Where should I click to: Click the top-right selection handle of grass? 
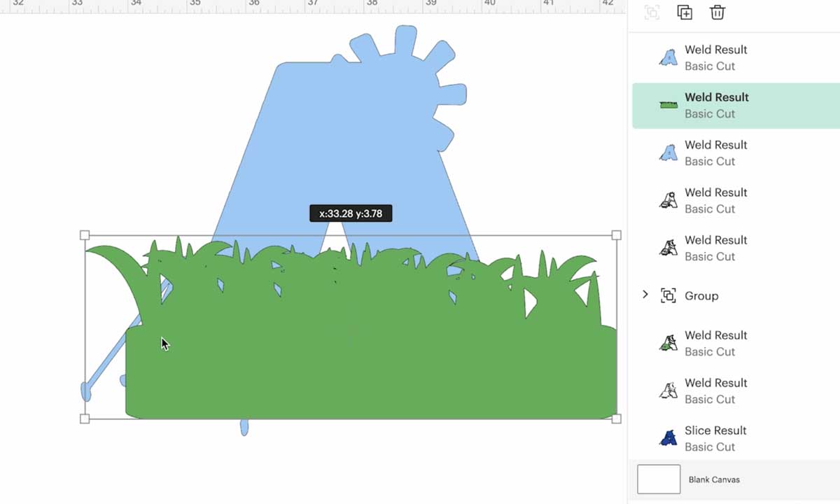[617, 235]
